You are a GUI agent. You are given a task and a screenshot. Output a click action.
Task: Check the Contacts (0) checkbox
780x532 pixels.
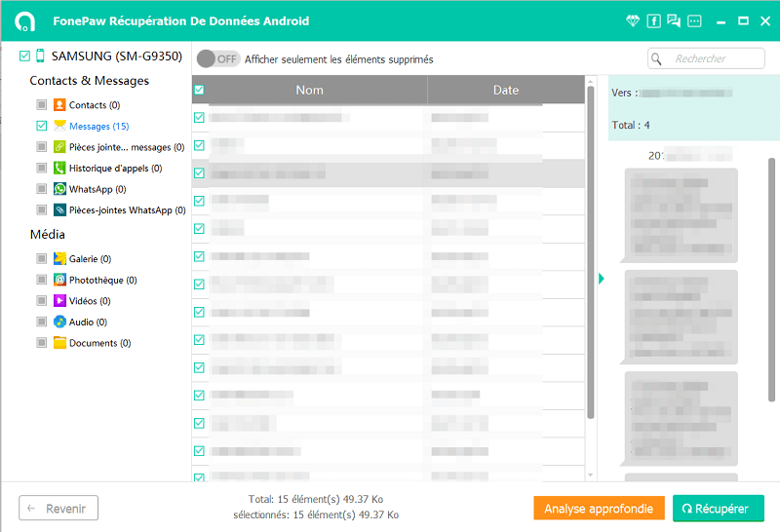click(42, 105)
